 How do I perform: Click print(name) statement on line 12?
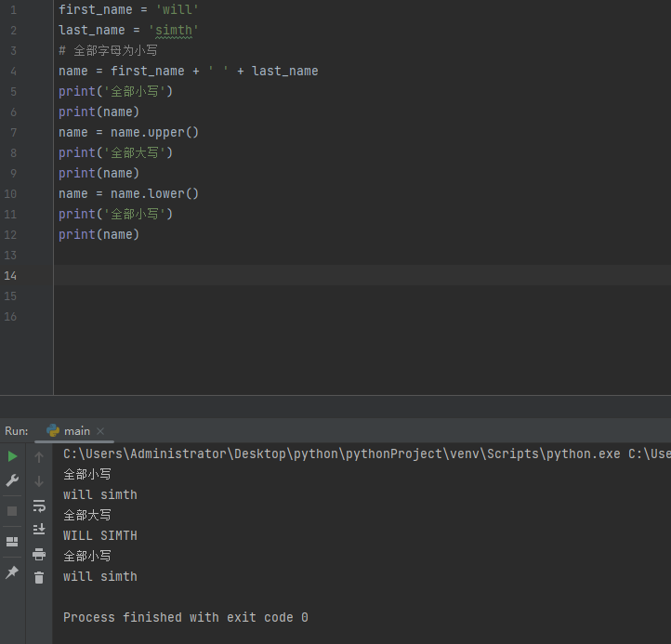pyautogui.click(x=99, y=234)
